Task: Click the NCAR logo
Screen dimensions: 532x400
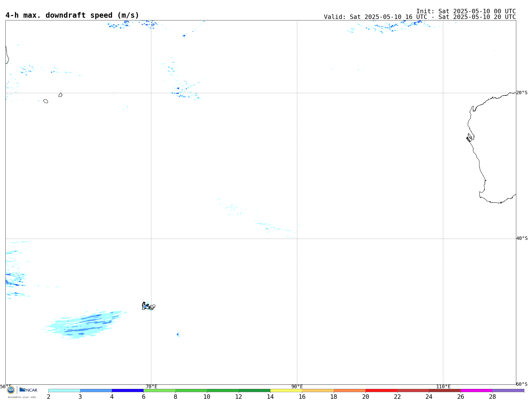Action: pyautogui.click(x=28, y=390)
